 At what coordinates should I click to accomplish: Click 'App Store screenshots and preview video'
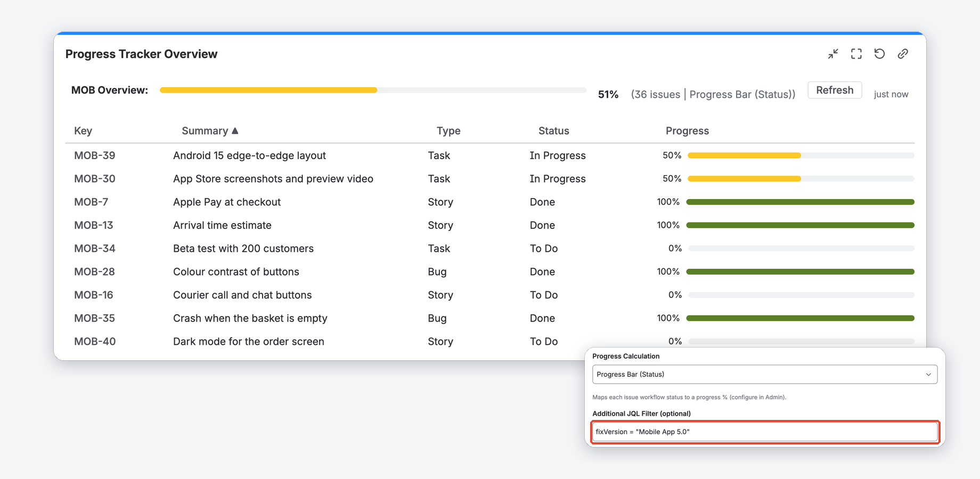coord(273,179)
